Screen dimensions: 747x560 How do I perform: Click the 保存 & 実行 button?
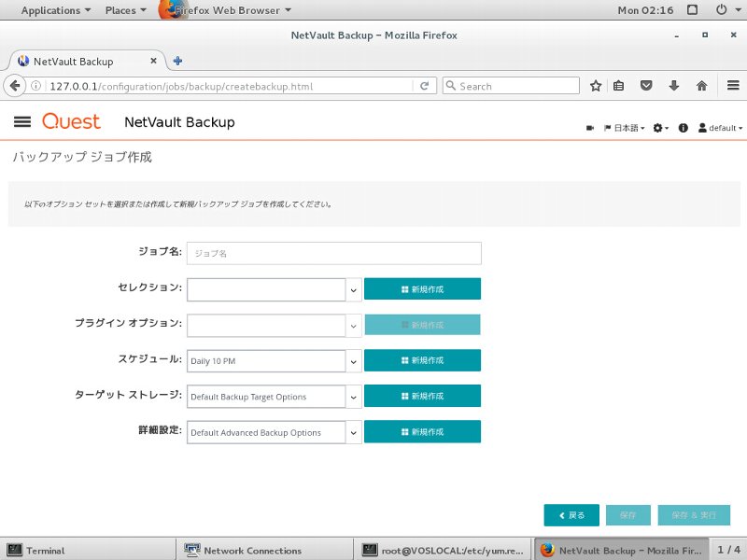[694, 515]
